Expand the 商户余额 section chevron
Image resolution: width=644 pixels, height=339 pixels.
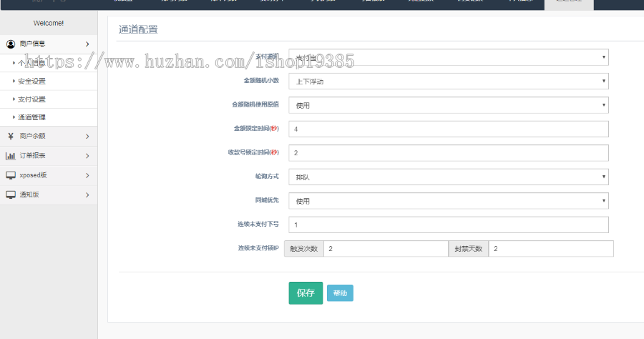(x=87, y=137)
